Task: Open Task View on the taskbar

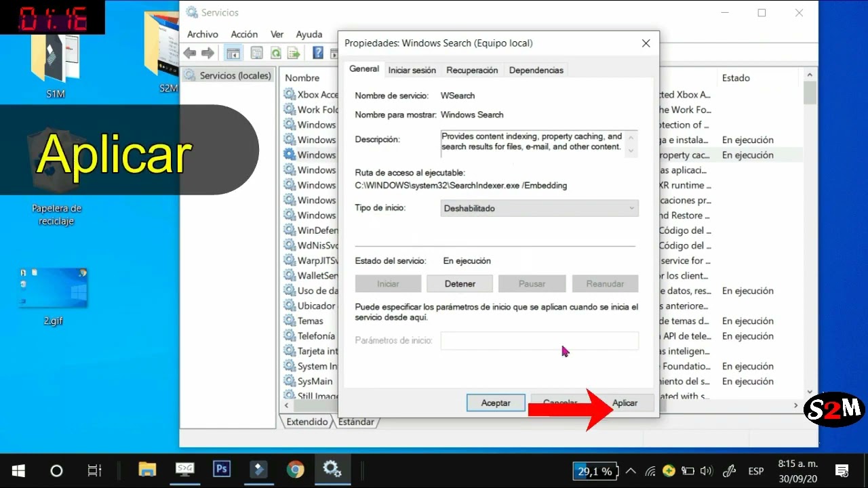Action: 95,470
